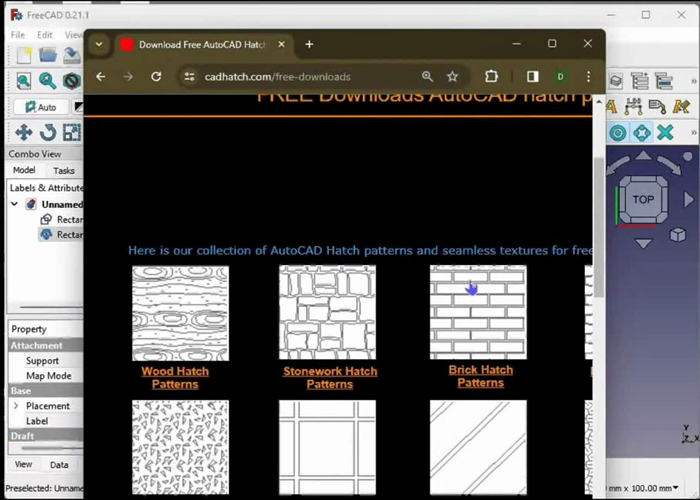The height and width of the screenshot is (500, 700).
Task: Click the Brick Hatch pattern thumbnail
Action: [478, 311]
